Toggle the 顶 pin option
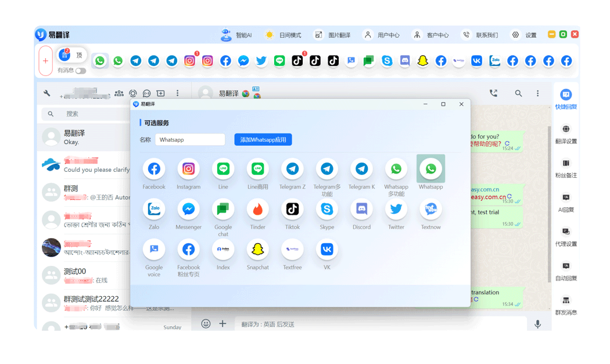The image size is (610, 364). tap(79, 56)
